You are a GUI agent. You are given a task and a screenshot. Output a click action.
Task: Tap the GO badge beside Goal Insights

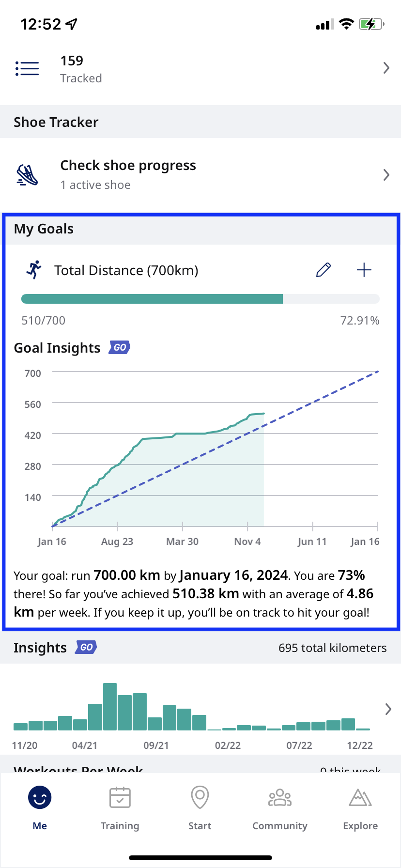(x=120, y=347)
